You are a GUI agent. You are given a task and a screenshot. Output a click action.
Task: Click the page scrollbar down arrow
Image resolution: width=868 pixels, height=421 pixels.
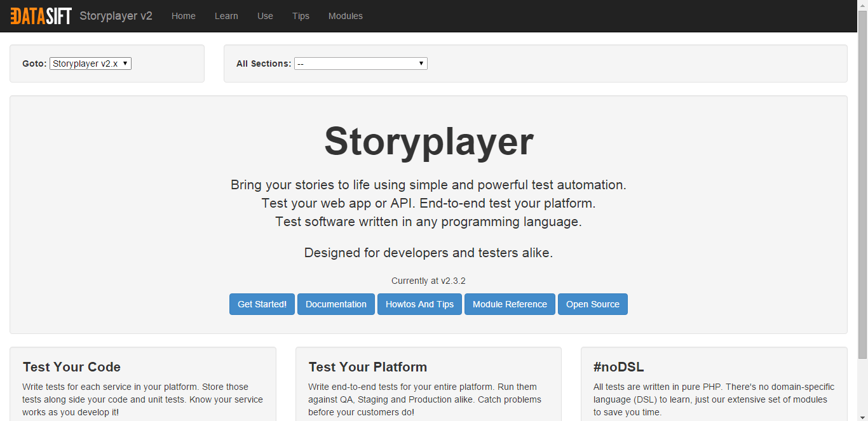(862, 416)
